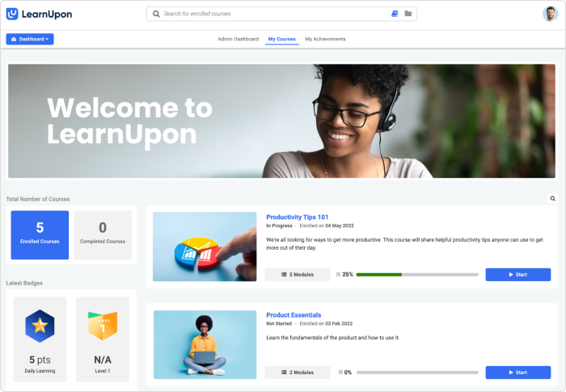Open 5 Modules list for Productivity Tips
566x392 pixels.
tap(298, 275)
